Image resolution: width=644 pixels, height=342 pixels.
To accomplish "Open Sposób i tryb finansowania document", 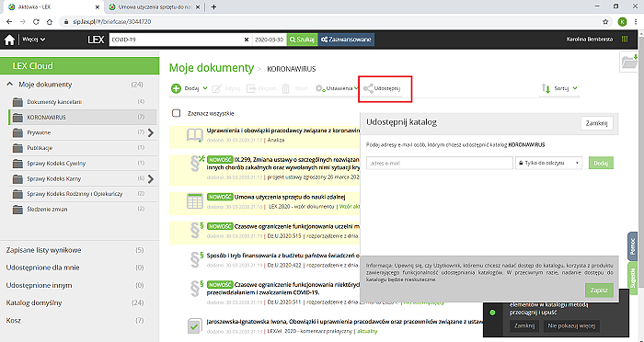I will tap(283, 256).
